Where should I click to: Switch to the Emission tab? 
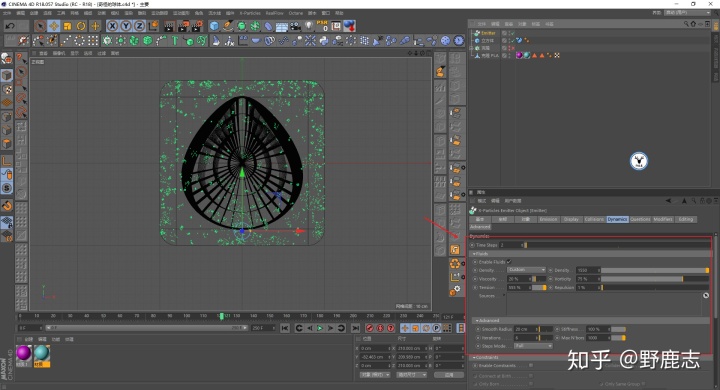coord(548,219)
